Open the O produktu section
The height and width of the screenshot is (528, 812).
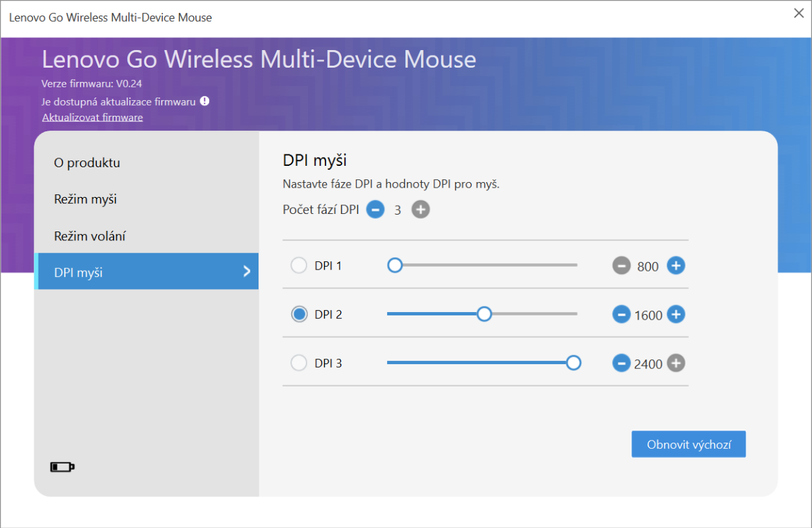[x=87, y=163]
